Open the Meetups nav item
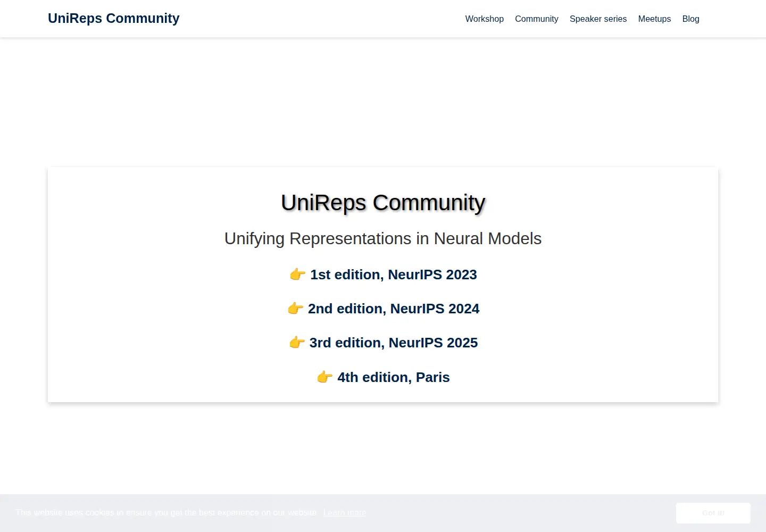 click(654, 19)
